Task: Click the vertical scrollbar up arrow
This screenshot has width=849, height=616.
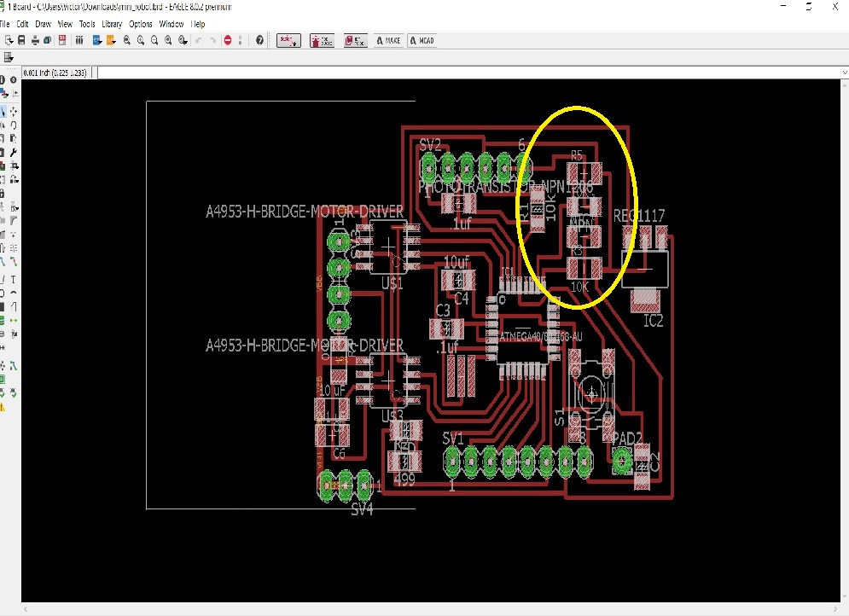Action: (x=845, y=85)
